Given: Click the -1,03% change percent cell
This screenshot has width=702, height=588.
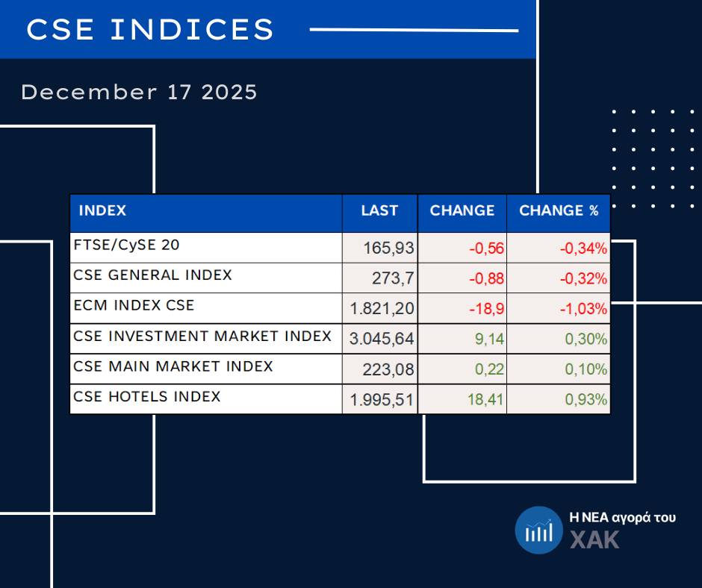Looking at the screenshot, I should [583, 309].
